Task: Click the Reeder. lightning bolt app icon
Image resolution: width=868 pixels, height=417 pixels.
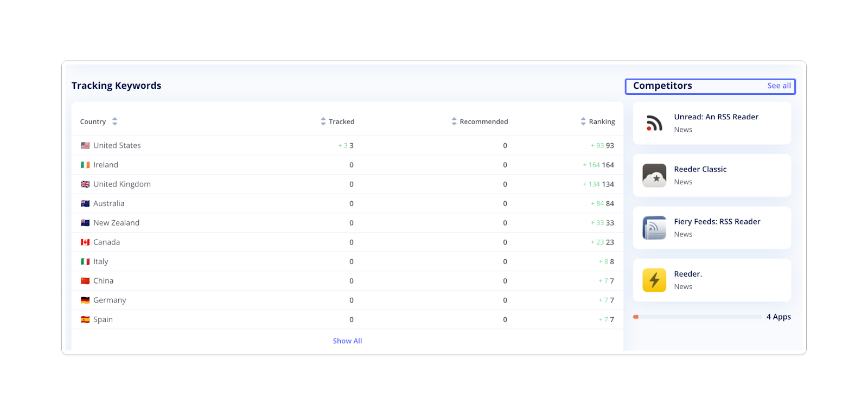Action: pyautogui.click(x=654, y=280)
